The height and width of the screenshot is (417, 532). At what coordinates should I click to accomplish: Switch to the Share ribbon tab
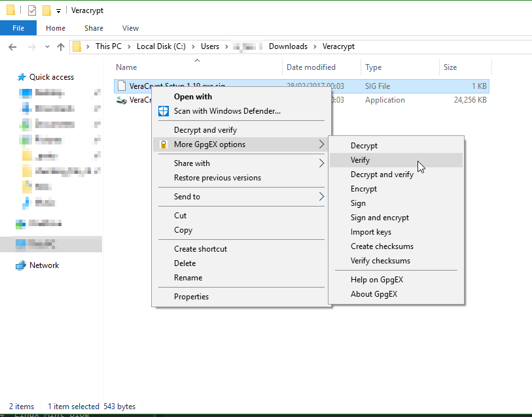point(94,28)
